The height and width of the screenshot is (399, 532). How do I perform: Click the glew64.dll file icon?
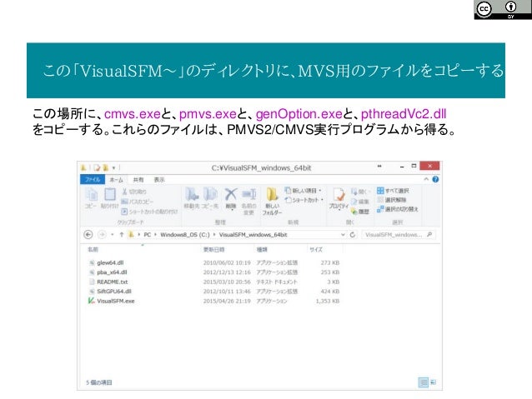(91, 262)
